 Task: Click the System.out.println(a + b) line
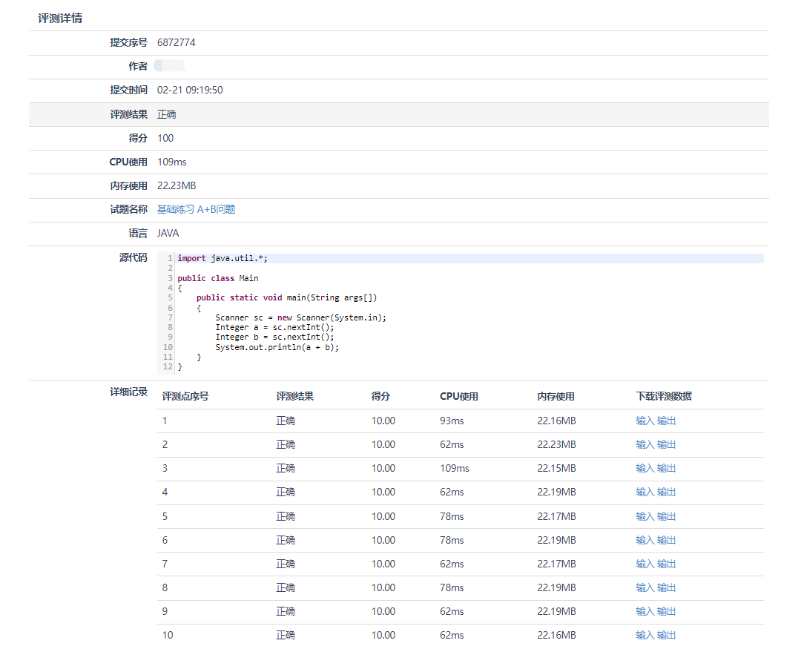pyautogui.click(x=277, y=348)
